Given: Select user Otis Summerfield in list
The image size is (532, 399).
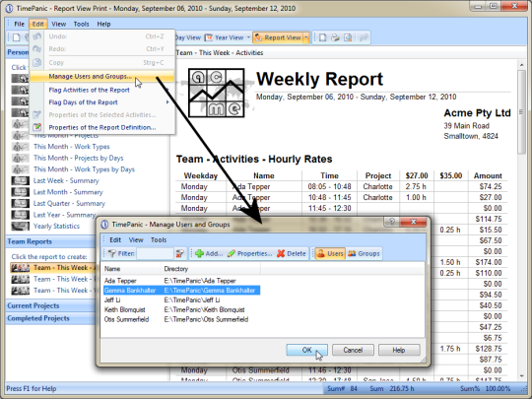Looking at the screenshot, I should coord(182,319).
